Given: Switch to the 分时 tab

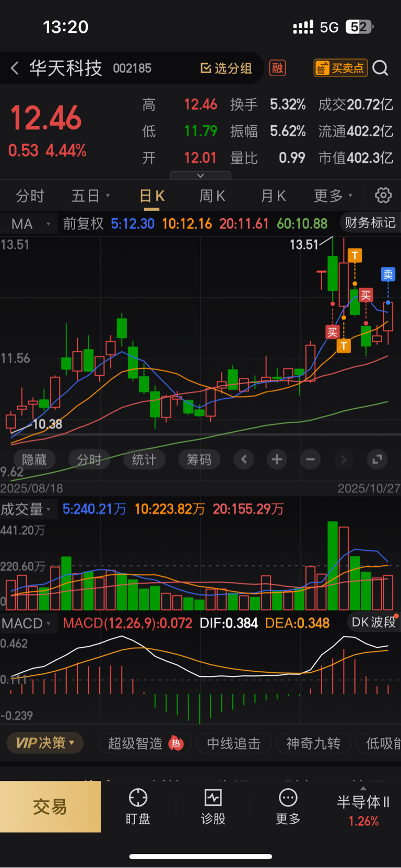Looking at the screenshot, I should (30, 196).
